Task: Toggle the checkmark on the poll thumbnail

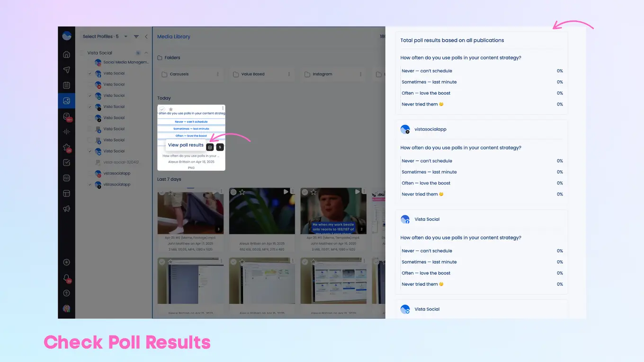Action: tap(162, 108)
